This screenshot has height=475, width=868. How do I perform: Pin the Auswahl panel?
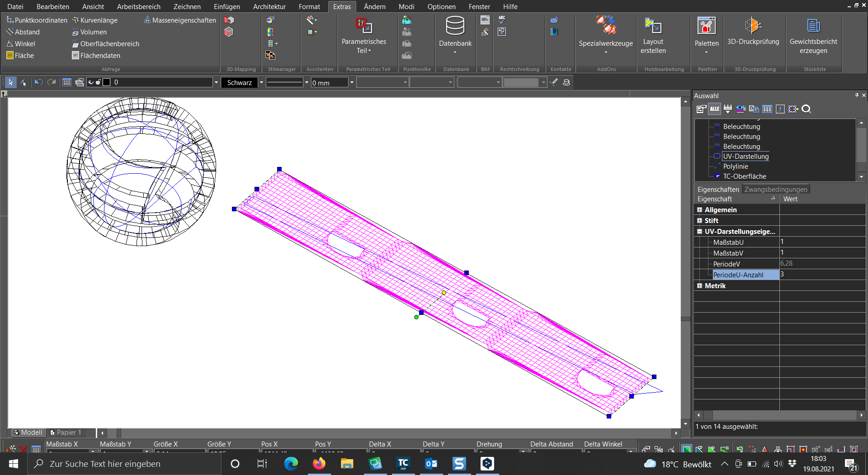click(856, 95)
